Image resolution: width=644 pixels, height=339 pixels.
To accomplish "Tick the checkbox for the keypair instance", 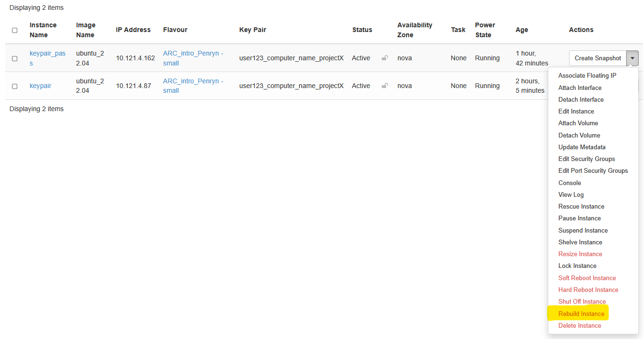I will (x=15, y=86).
